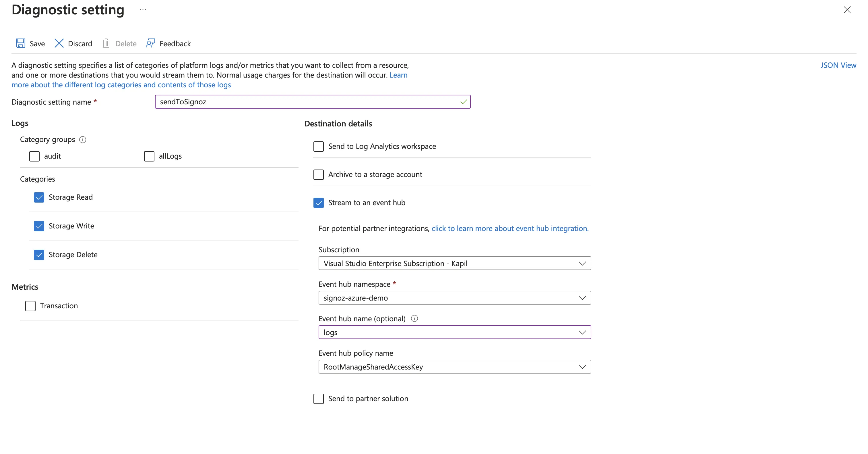Expand the Event hub namespace dropdown
868x454 pixels.
[582, 298]
